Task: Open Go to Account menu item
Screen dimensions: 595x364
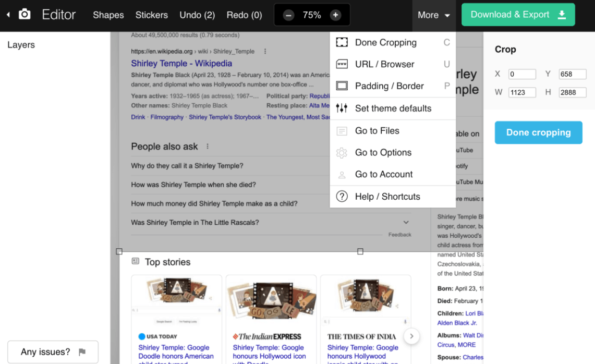Action: pyautogui.click(x=393, y=174)
